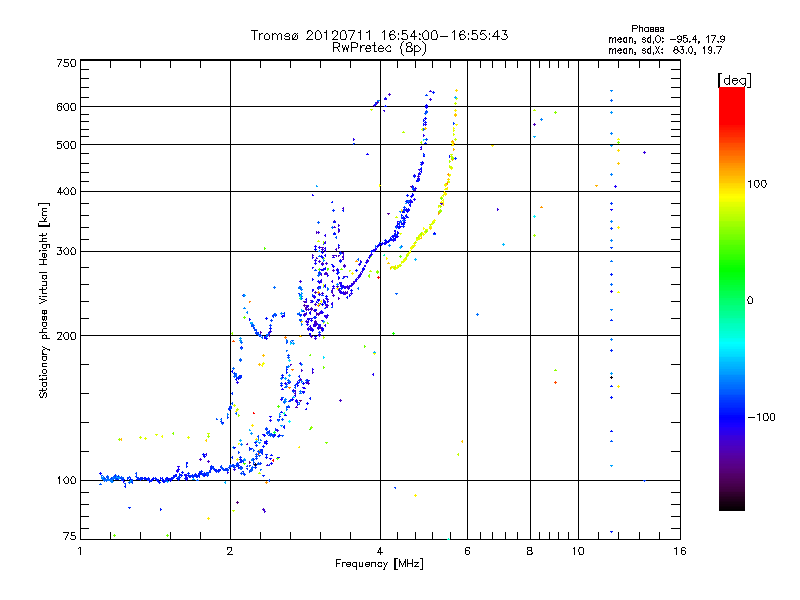Click the x-axis label '1'
This screenshot has height=600, width=800.
coord(80,551)
